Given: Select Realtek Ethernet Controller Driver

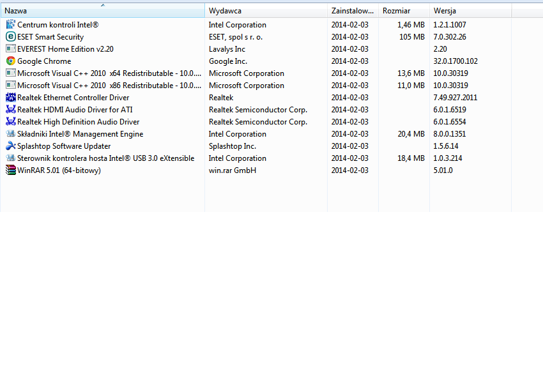Looking at the screenshot, I should click(73, 98).
